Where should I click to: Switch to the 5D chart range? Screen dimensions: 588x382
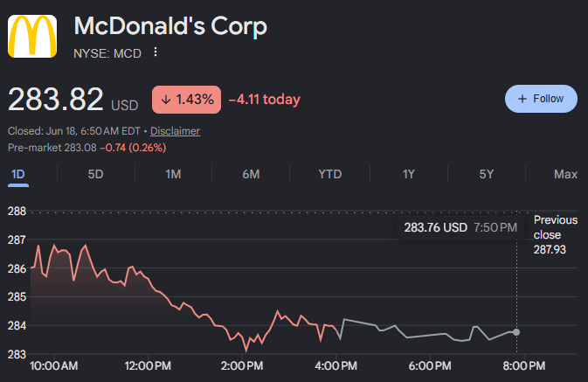pos(95,175)
